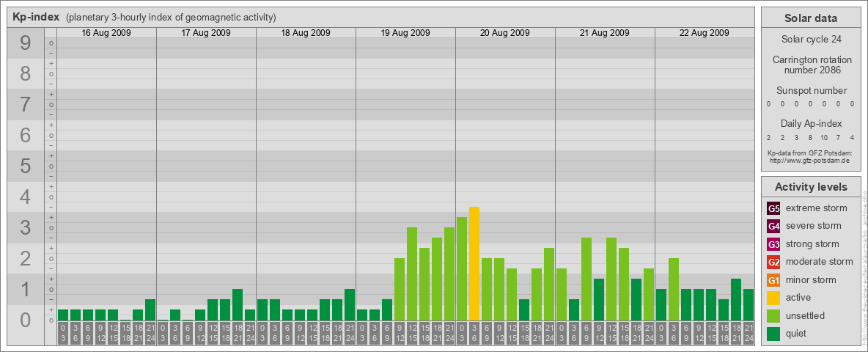
Task: Open the gfz-potsdam.de data source link
Action: [x=809, y=161]
